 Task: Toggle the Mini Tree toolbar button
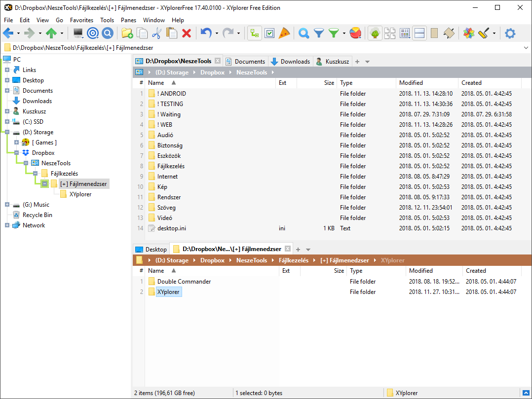point(255,33)
